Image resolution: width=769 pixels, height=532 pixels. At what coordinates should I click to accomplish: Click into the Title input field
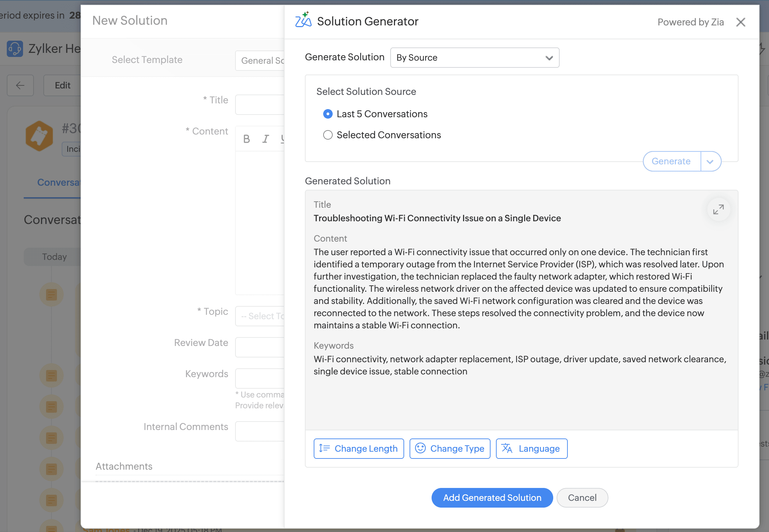[260, 105]
